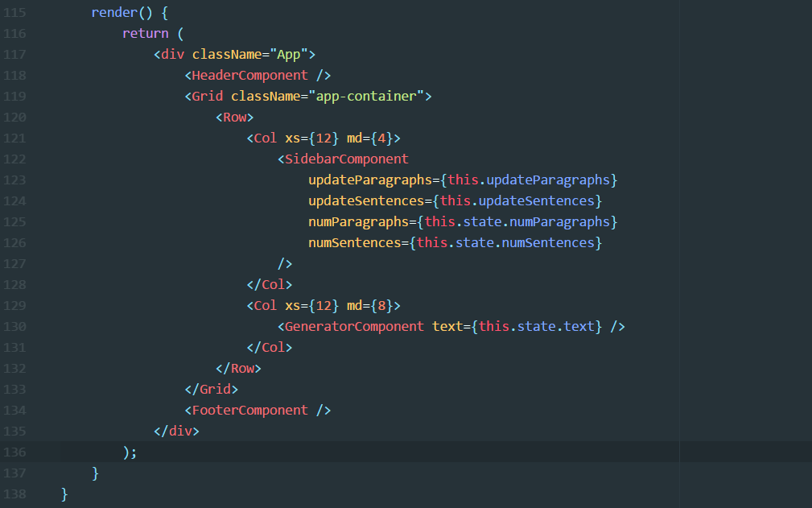Click the opening Row tag
This screenshot has height=508, width=812.
click(x=234, y=117)
